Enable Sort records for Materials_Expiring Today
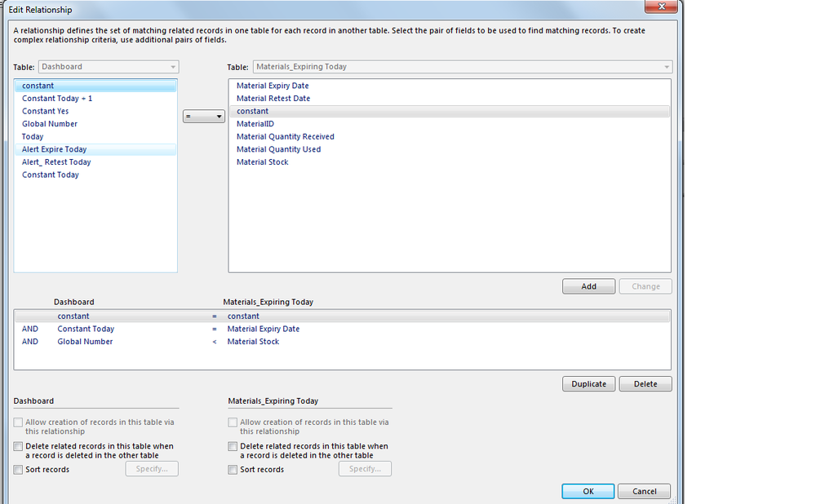The height and width of the screenshot is (504, 816). [x=233, y=470]
